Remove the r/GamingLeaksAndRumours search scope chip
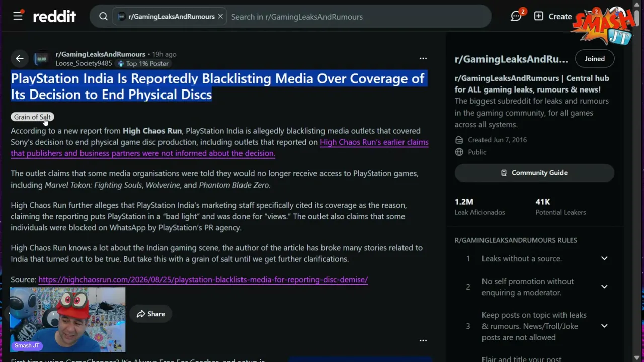This screenshot has height=362, width=644. [x=220, y=17]
